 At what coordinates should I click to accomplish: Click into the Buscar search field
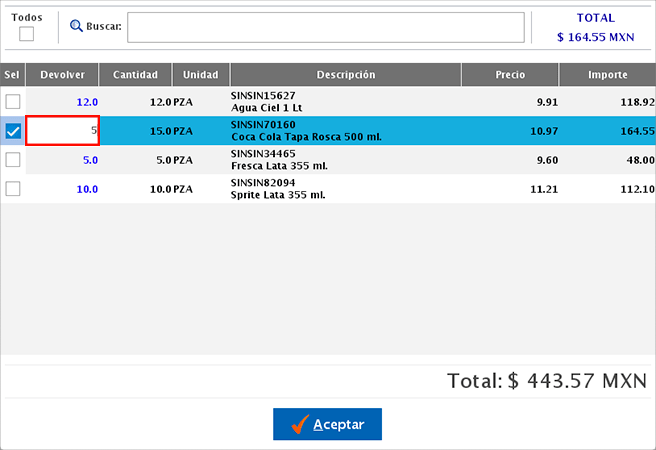[325, 28]
